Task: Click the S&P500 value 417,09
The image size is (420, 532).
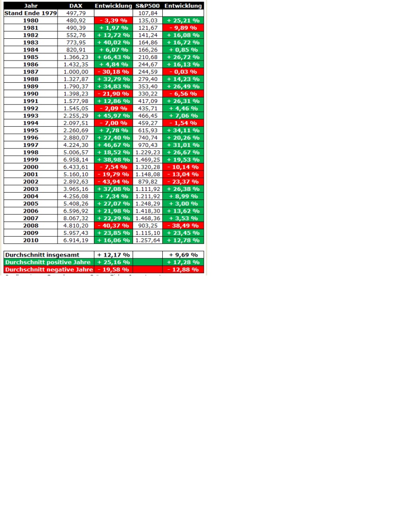Action: [148, 101]
